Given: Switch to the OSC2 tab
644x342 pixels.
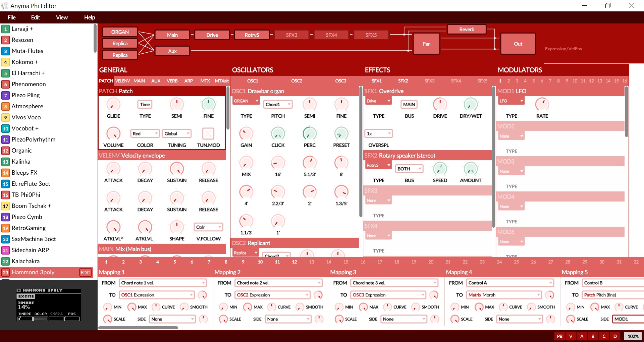Looking at the screenshot, I should (x=297, y=81).
